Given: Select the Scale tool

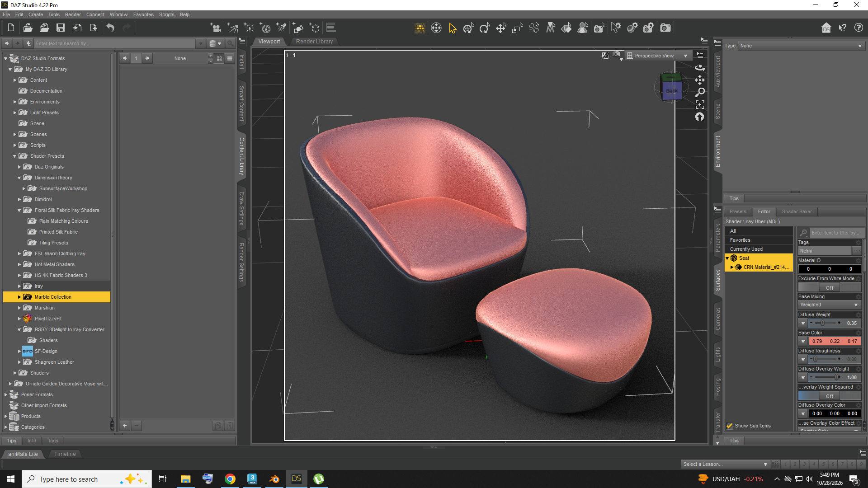Looking at the screenshot, I should pyautogui.click(x=517, y=28).
